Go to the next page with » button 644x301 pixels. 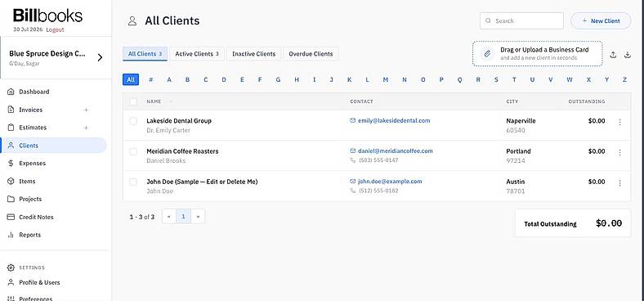click(x=198, y=216)
